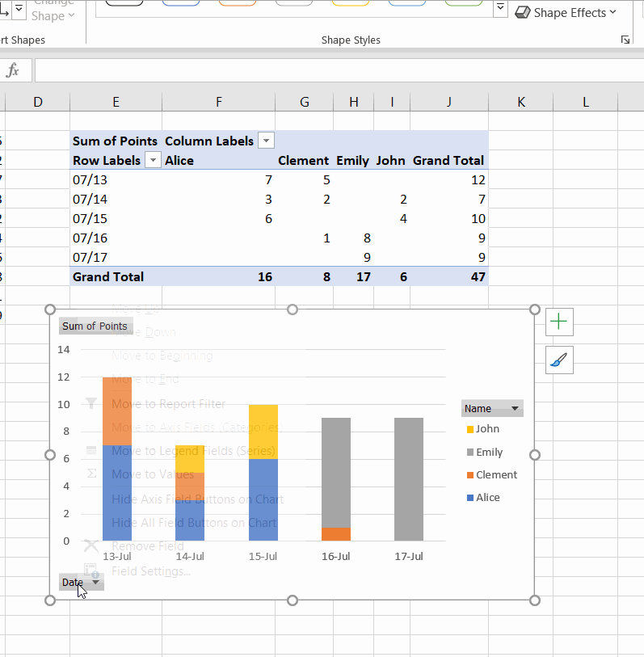Select column F header
Image resolution: width=644 pixels, height=657 pixels.
pyautogui.click(x=219, y=102)
